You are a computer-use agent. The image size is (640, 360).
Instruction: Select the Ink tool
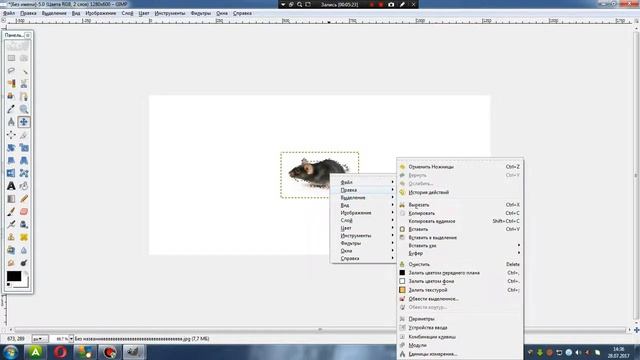24,224
